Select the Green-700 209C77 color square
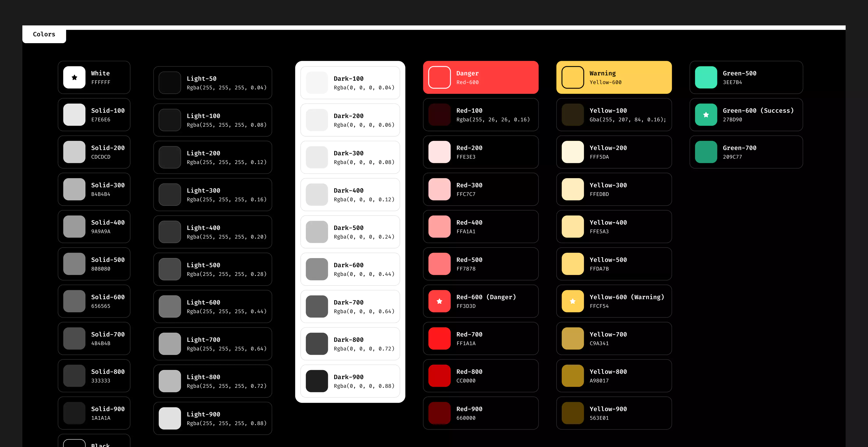This screenshot has height=447, width=868. point(706,152)
